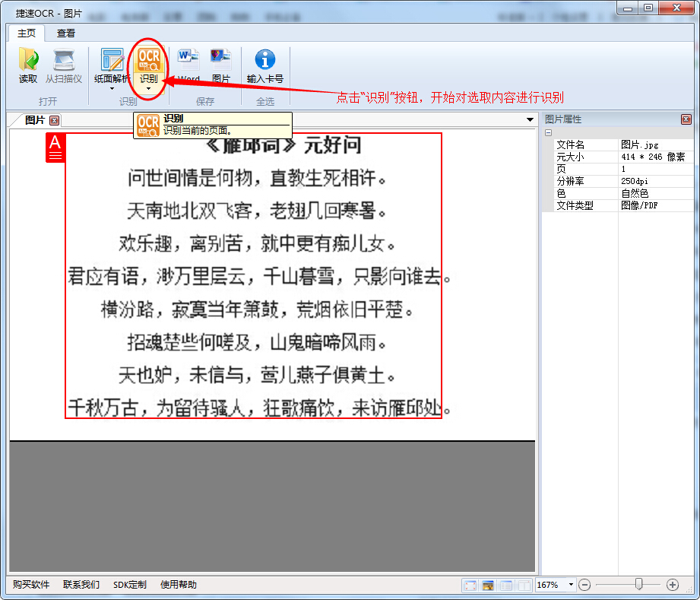The height and width of the screenshot is (600, 700).
Task: Click the red A region marker icon
Action: 55,148
